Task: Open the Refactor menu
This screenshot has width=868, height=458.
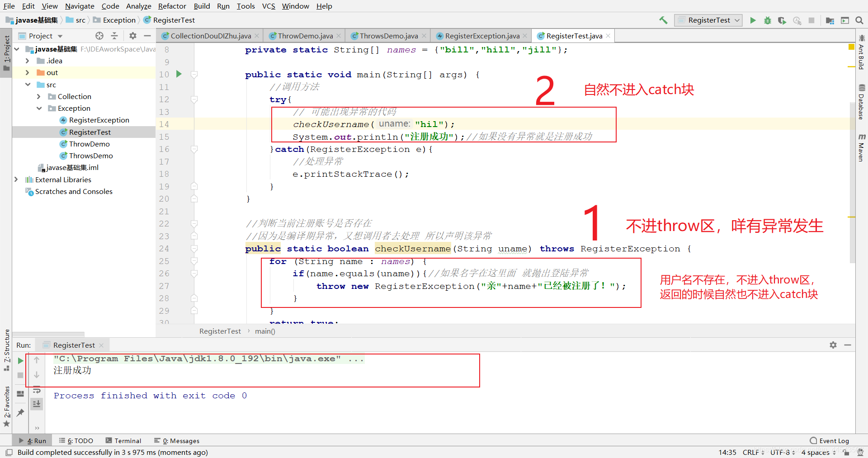Action: click(172, 6)
